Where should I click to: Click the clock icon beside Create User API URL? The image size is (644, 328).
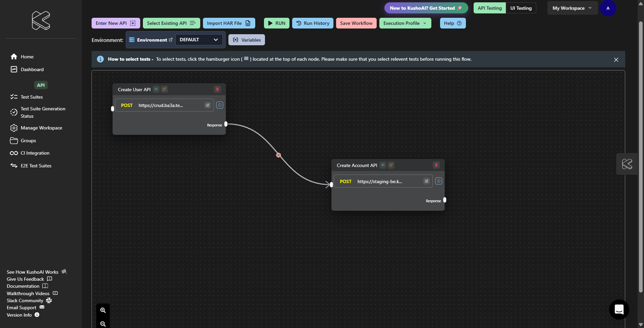[220, 105]
